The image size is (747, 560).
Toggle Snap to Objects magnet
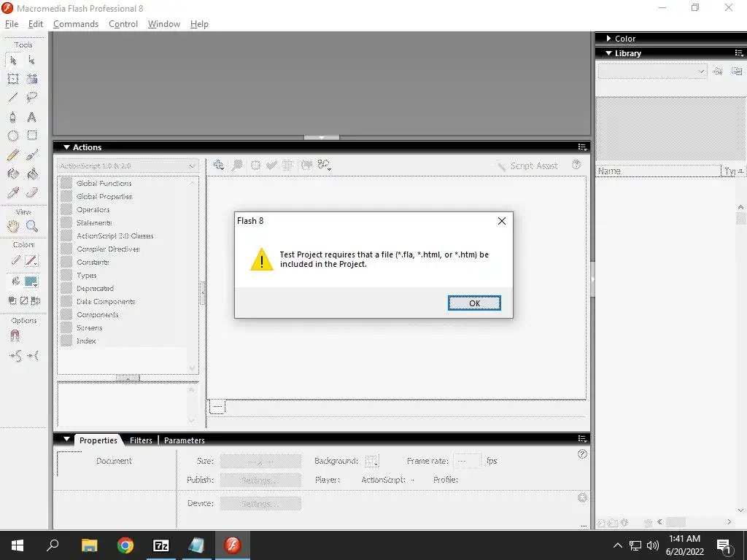click(x=15, y=336)
